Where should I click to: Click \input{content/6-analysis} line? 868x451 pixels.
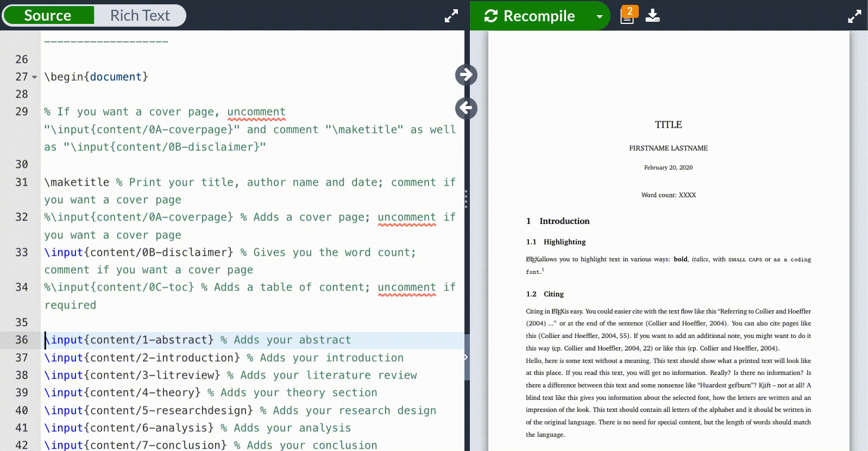129,428
